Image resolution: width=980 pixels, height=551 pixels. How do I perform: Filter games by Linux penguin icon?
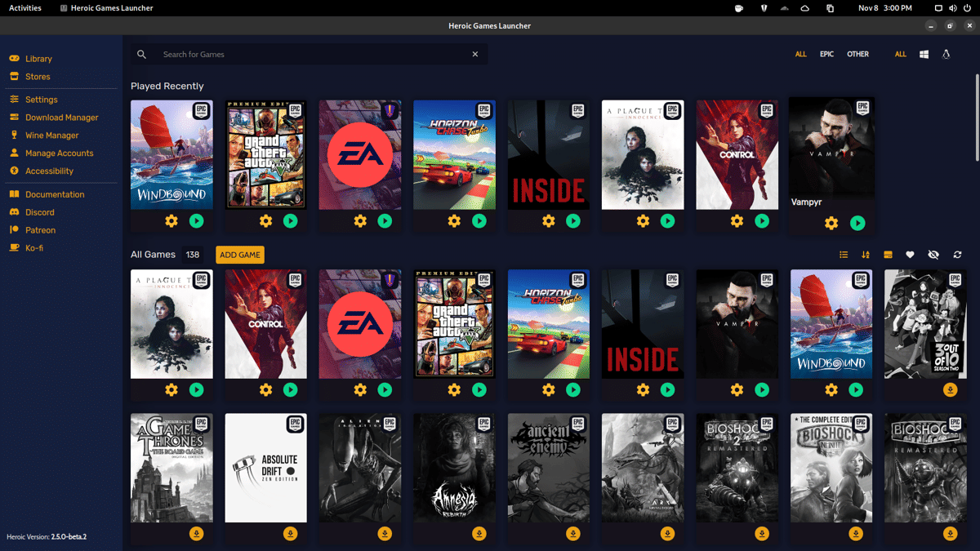[947, 55]
